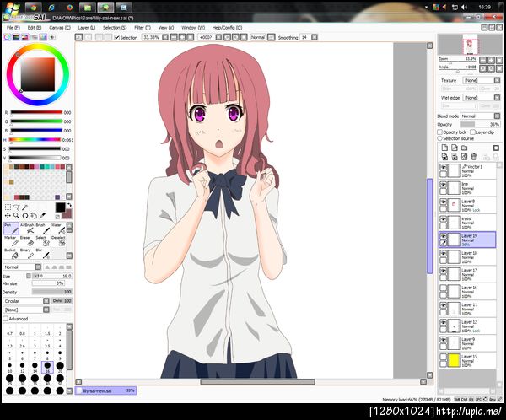The image size is (506, 420).
Task: Select the Blur tool
Action: pyautogui.click(x=43, y=253)
